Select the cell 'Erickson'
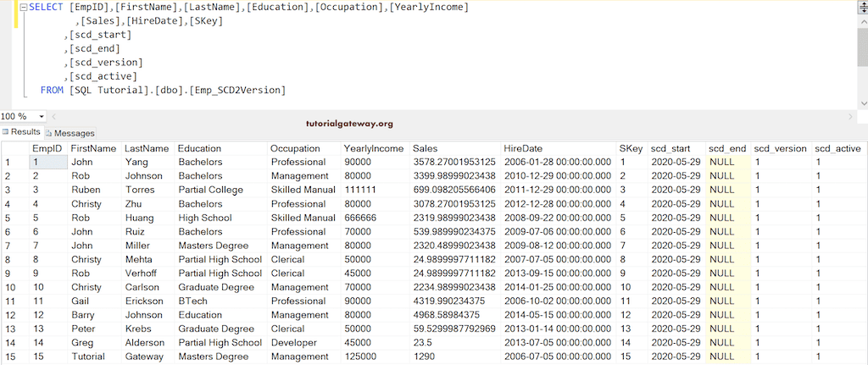The image size is (868, 365). pos(147,301)
